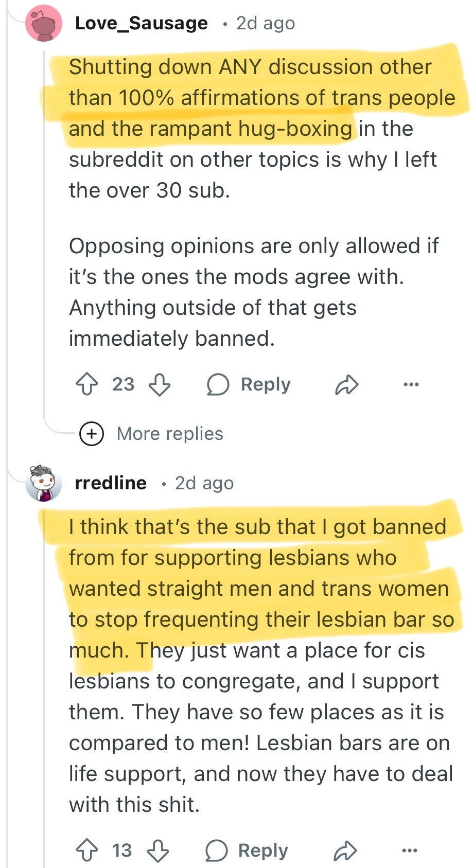Downvote Love_Sausage's comment
The image size is (473, 868).
tap(160, 384)
